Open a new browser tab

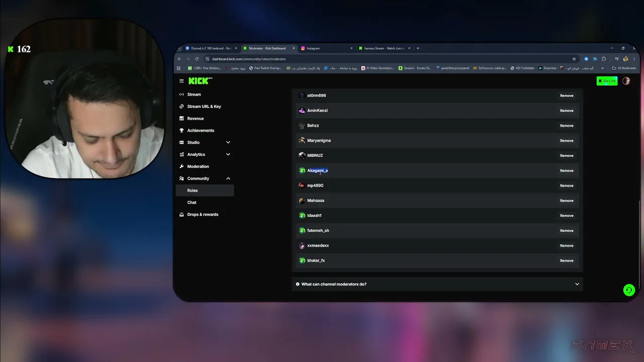418,48
